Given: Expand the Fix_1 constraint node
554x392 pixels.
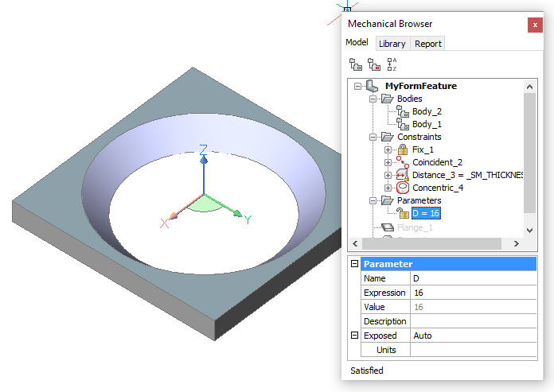Looking at the screenshot, I should [388, 149].
